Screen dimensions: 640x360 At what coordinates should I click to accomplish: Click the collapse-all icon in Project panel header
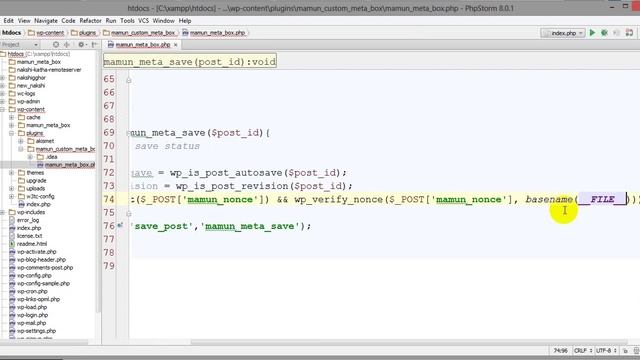point(67,44)
